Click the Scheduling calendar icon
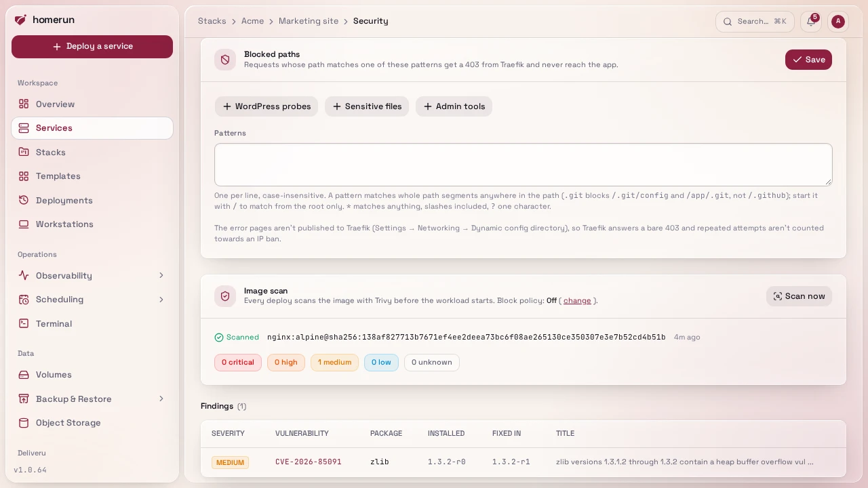This screenshot has height=488, width=868. [x=24, y=300]
